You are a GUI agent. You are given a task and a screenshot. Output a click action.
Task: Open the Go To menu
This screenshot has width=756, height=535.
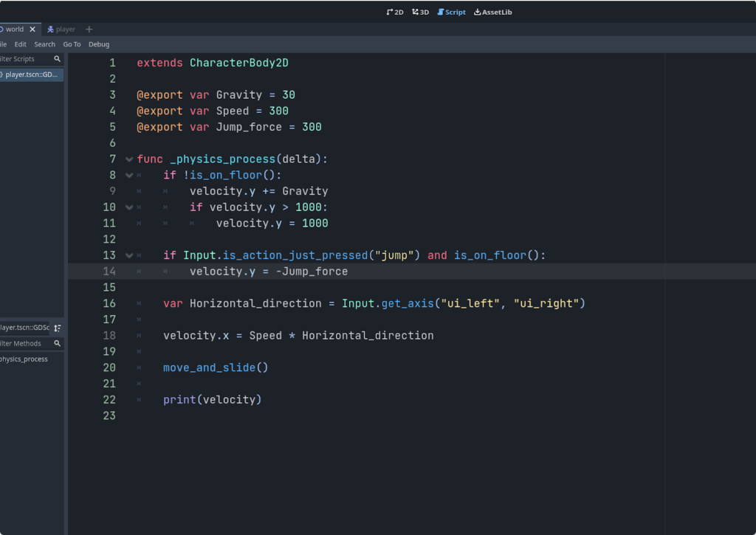pos(71,44)
